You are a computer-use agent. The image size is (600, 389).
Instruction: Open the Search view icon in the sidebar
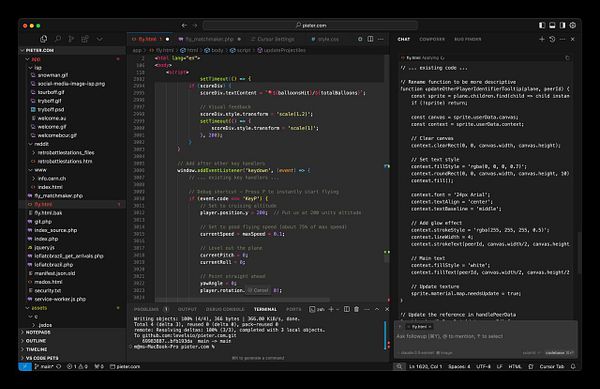pyautogui.click(x=58, y=39)
